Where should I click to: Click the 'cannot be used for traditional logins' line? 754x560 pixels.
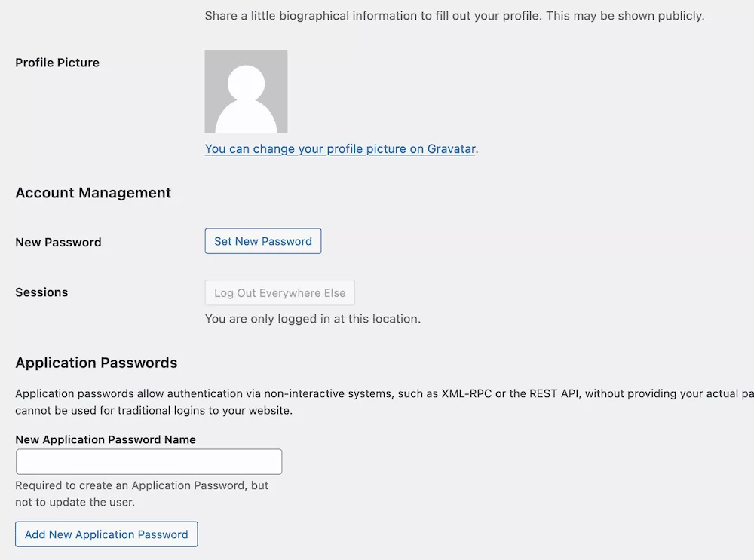pos(153,411)
